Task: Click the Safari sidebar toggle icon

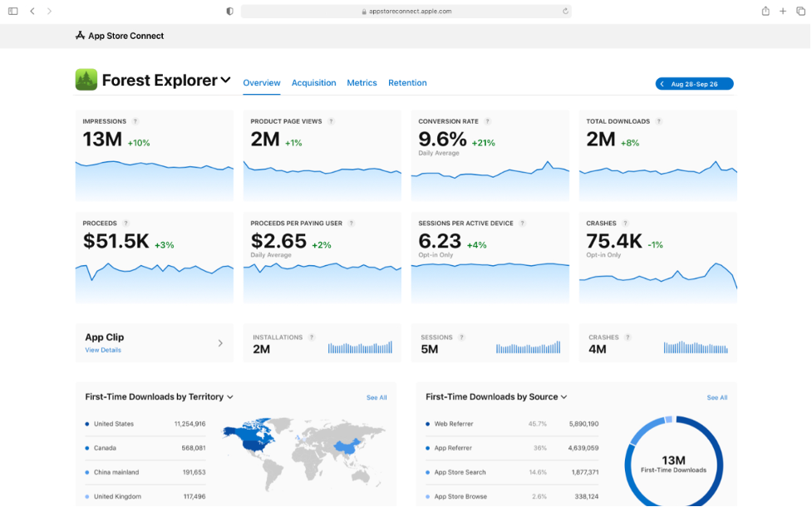Action: (12, 11)
